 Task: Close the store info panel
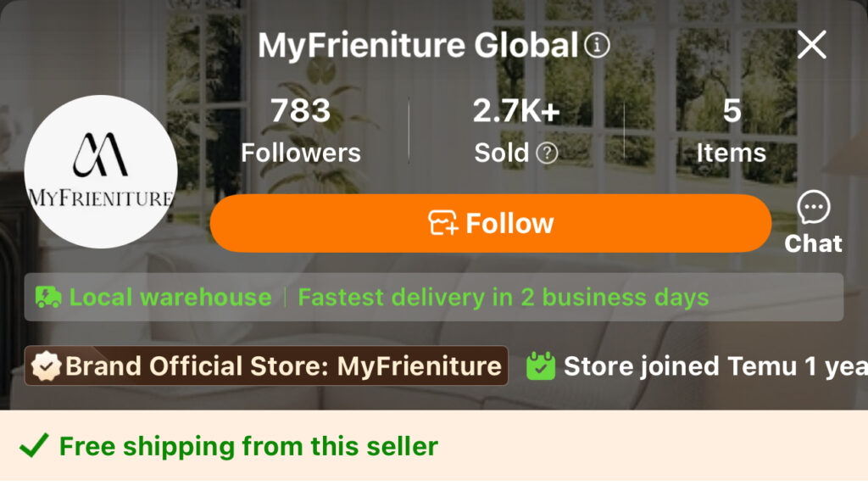click(811, 45)
